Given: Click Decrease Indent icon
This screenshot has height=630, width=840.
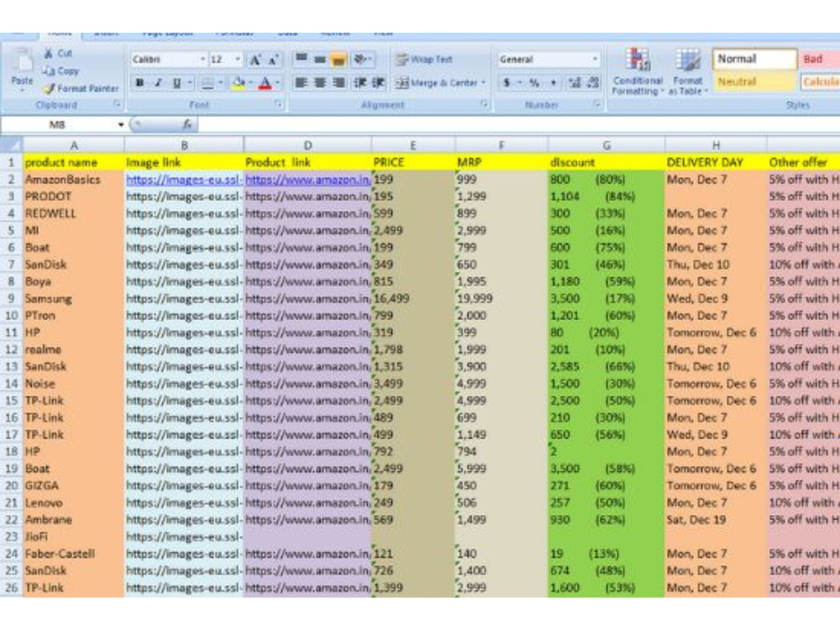Looking at the screenshot, I should pyautogui.click(x=360, y=82).
